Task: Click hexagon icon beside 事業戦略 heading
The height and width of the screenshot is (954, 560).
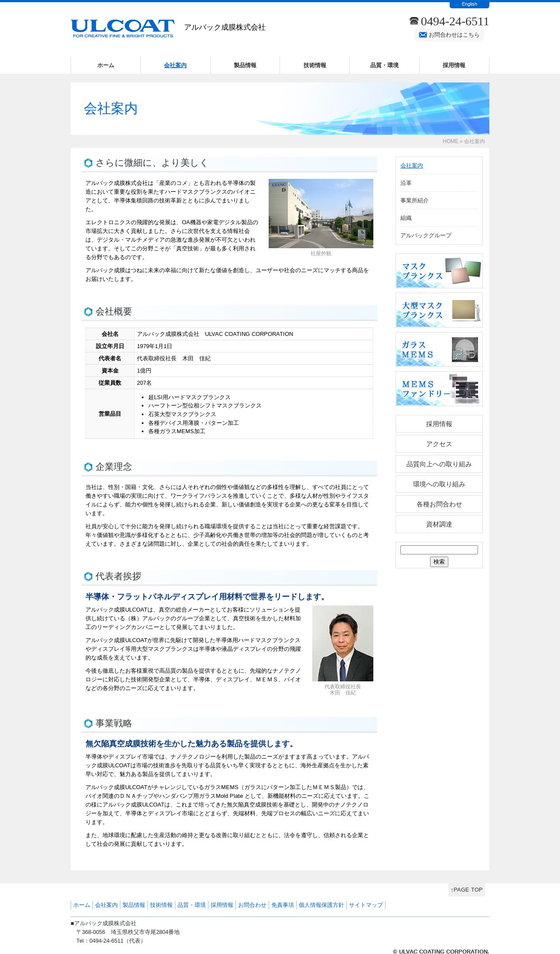Action: pos(88,724)
